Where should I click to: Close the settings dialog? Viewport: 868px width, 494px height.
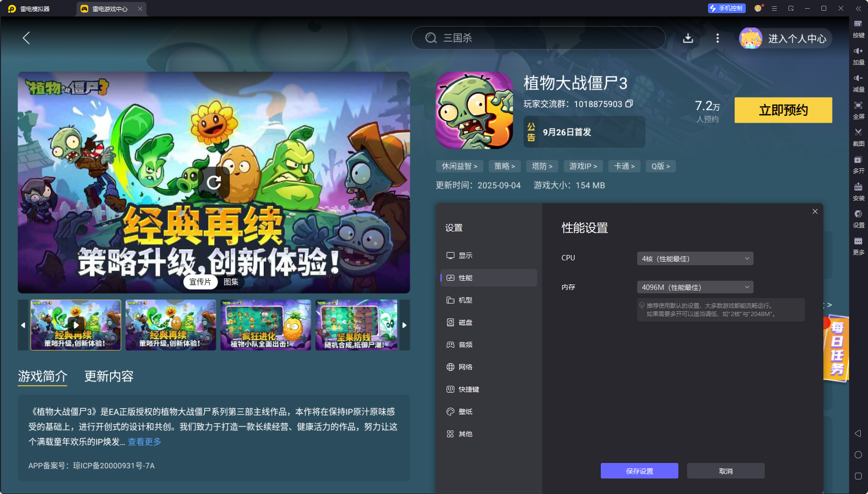815,211
